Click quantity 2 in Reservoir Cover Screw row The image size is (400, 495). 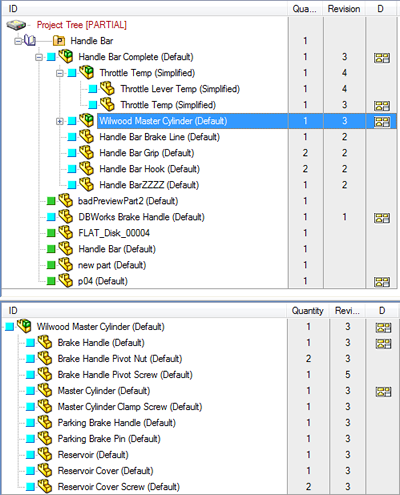click(x=308, y=486)
